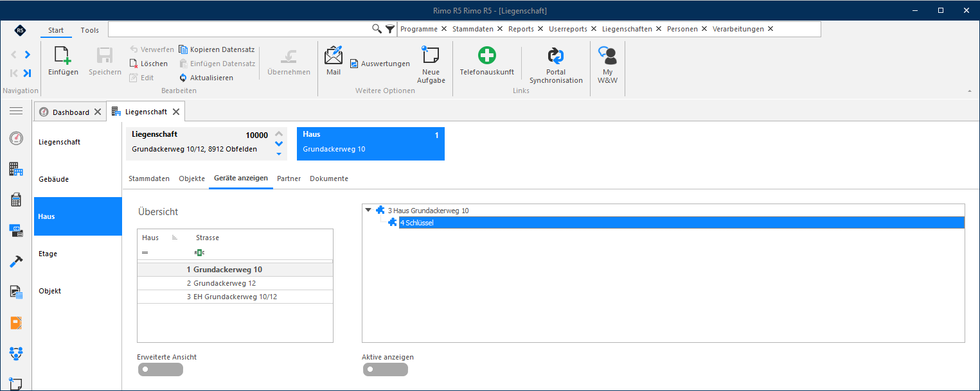Viewport: 980px width, 391px height.
Task: Open the Liegenschaft card dropdown arrow
Action: pos(279,153)
